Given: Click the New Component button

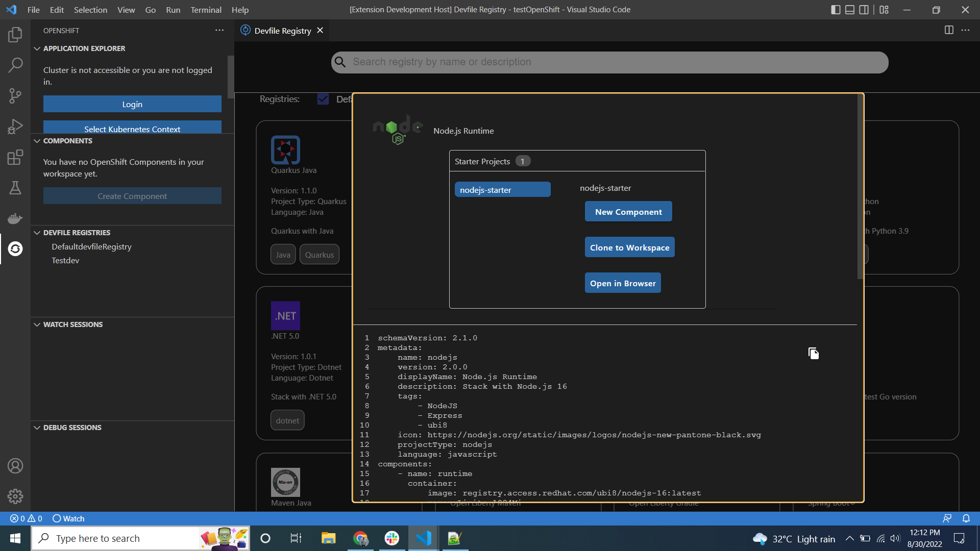Looking at the screenshot, I should tap(628, 212).
